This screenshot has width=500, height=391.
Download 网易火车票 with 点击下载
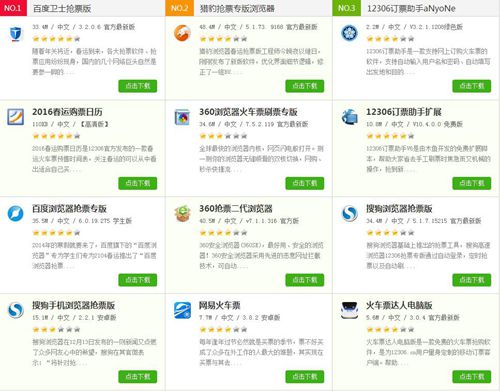click(x=305, y=377)
